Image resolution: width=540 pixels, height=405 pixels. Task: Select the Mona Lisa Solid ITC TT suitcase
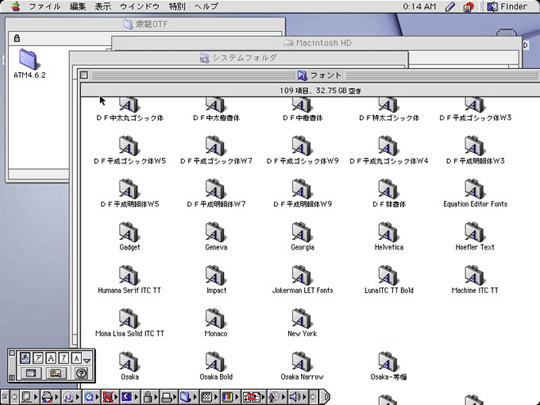(129, 318)
